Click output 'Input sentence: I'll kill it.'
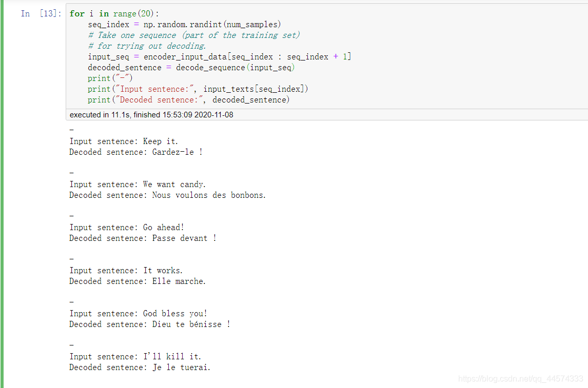 (135, 357)
